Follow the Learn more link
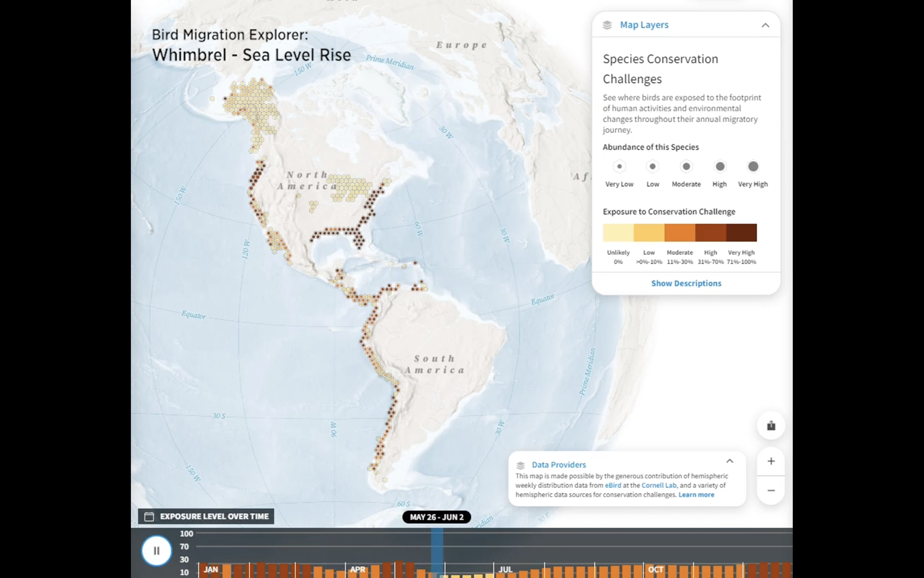Image resolution: width=924 pixels, height=578 pixels. [696, 495]
